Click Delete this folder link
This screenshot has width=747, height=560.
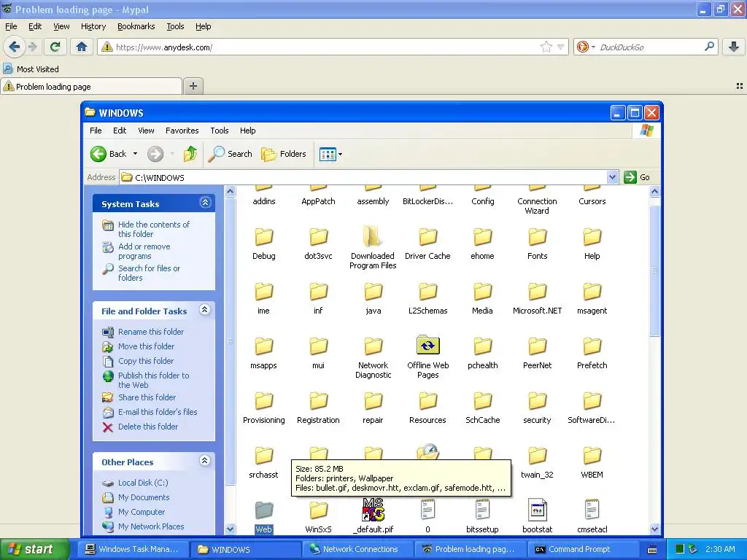(x=147, y=426)
